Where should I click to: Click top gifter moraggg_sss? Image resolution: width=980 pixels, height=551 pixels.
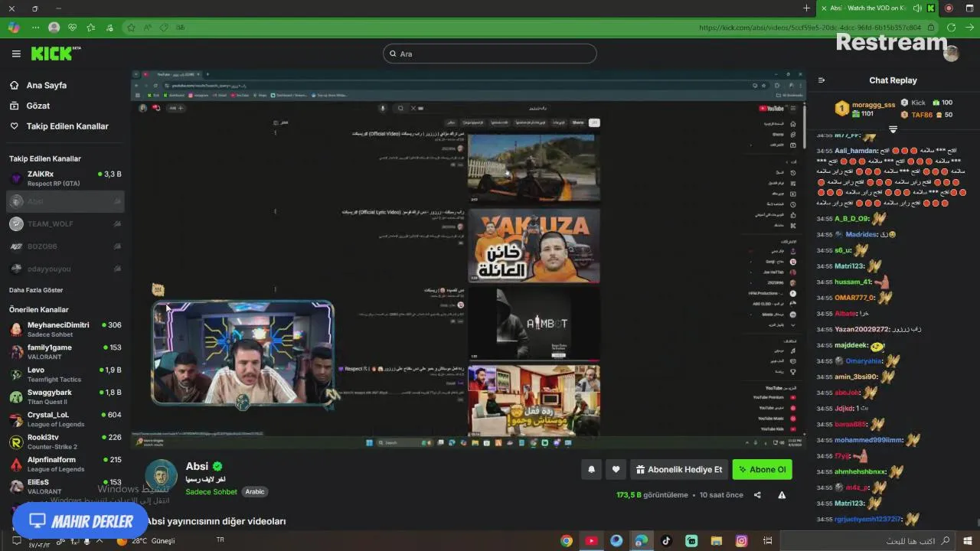point(873,104)
